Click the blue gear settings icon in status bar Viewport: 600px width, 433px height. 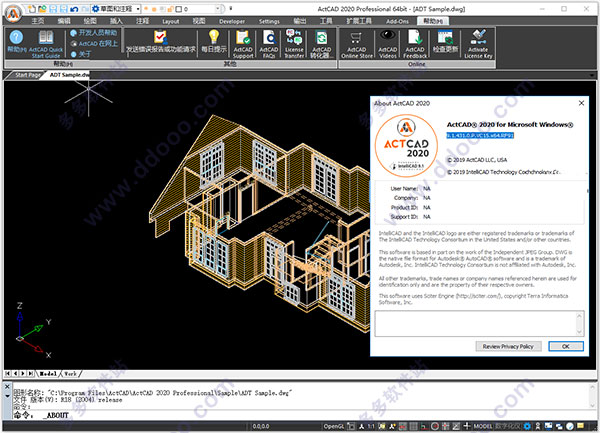coord(528,426)
